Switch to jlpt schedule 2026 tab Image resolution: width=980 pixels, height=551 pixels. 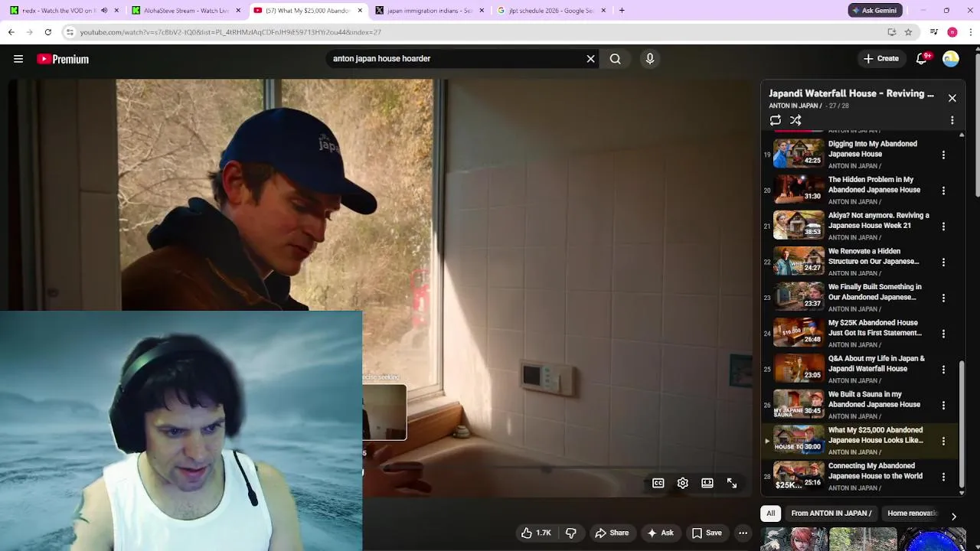[551, 11]
